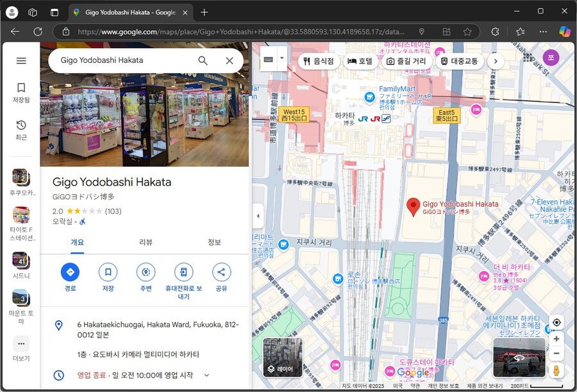Open the Layers (레이어) map thumbnail
Screen dimensions: 577x392
coord(283,358)
